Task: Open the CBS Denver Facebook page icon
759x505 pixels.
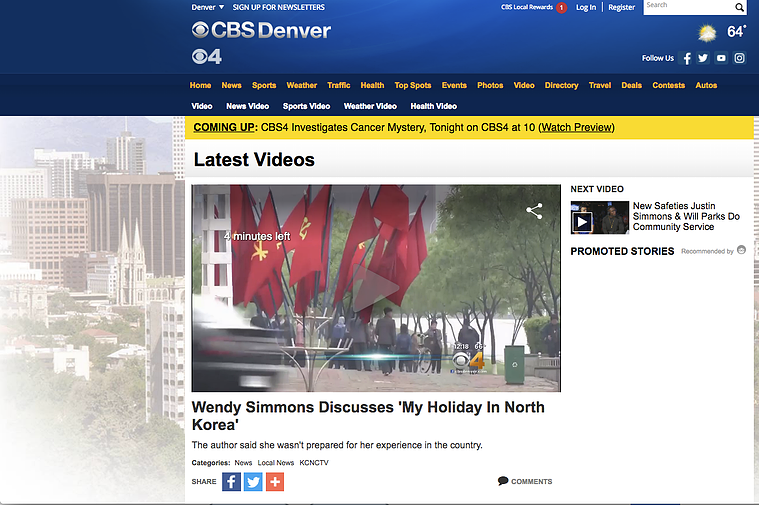Action: (686, 59)
